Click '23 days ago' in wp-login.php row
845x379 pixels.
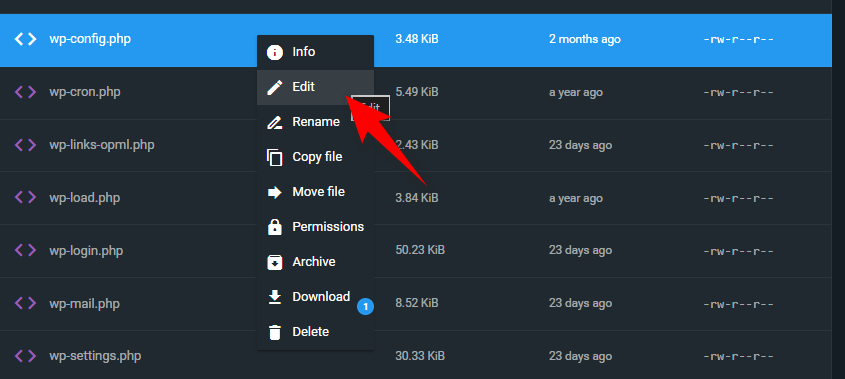[x=580, y=251]
